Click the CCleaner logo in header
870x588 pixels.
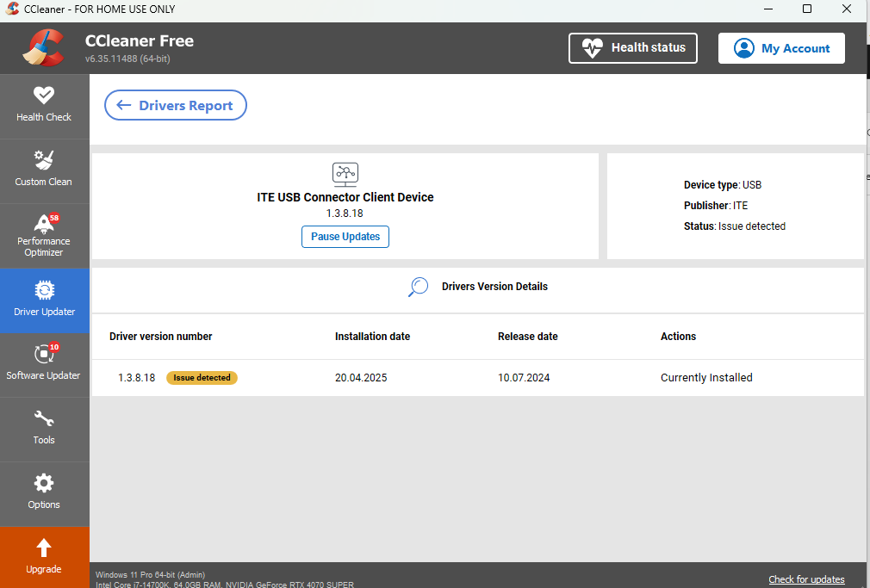pos(43,47)
